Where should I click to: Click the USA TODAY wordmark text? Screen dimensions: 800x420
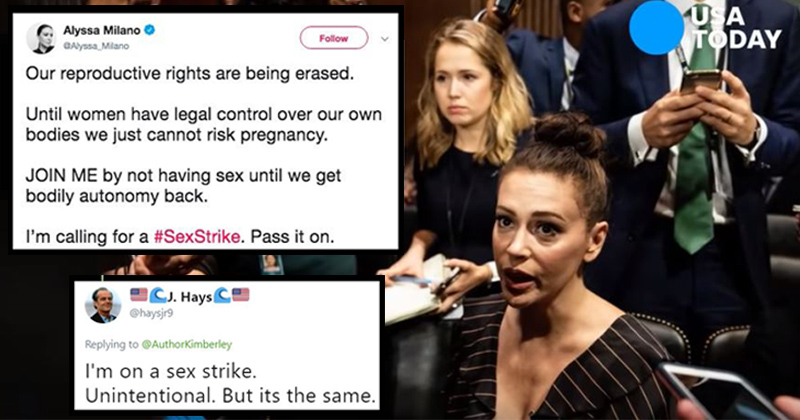(x=736, y=29)
